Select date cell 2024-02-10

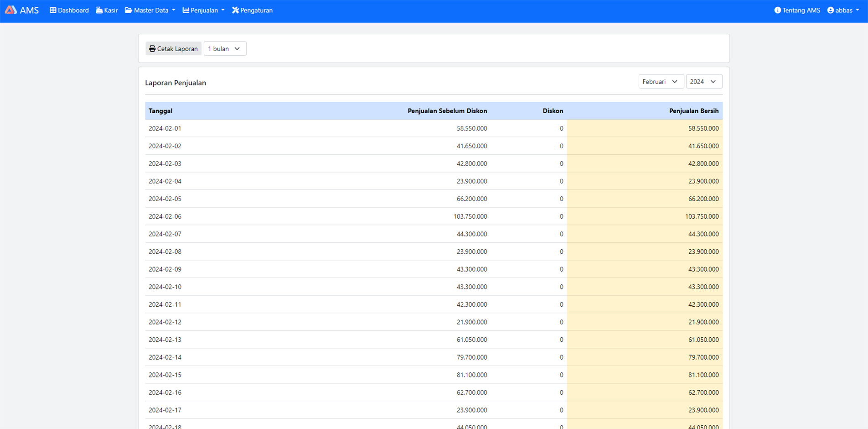tap(165, 287)
